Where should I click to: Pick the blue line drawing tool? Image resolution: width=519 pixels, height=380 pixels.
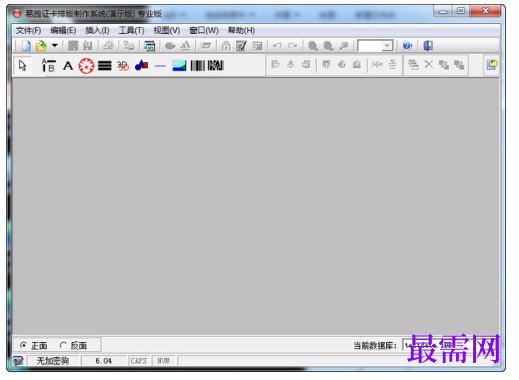coord(160,66)
